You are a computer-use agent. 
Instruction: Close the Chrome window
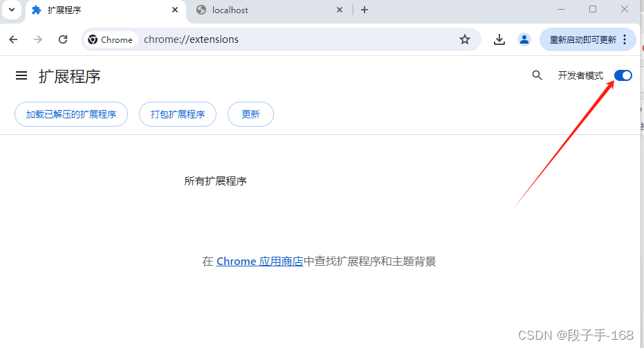point(624,9)
